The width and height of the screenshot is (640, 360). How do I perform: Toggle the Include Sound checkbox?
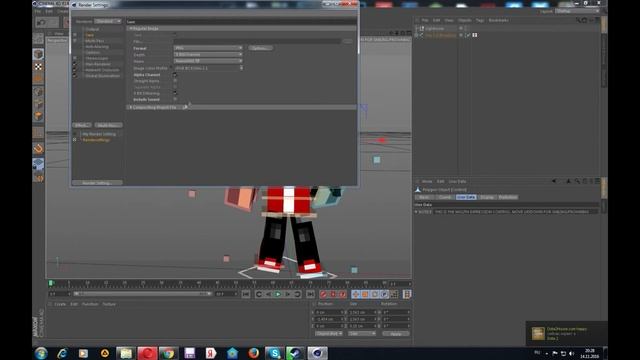pos(175,100)
